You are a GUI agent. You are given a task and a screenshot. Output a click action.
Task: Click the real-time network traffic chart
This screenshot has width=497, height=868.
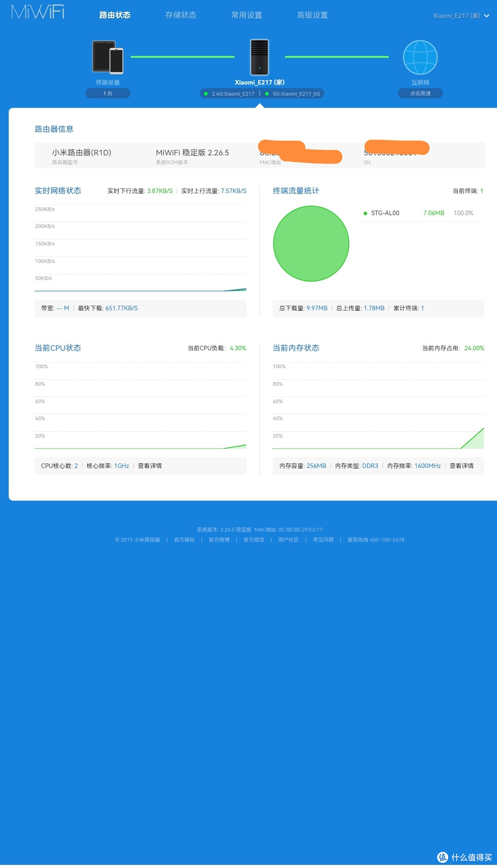click(140, 248)
